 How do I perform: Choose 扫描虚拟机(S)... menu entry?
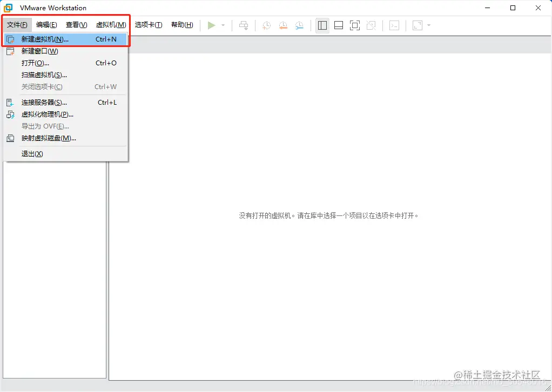click(x=65, y=75)
